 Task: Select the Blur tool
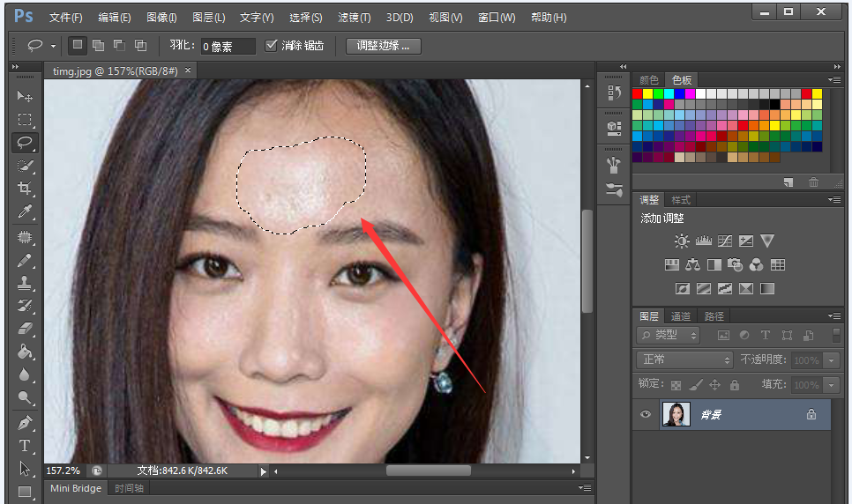(x=25, y=374)
